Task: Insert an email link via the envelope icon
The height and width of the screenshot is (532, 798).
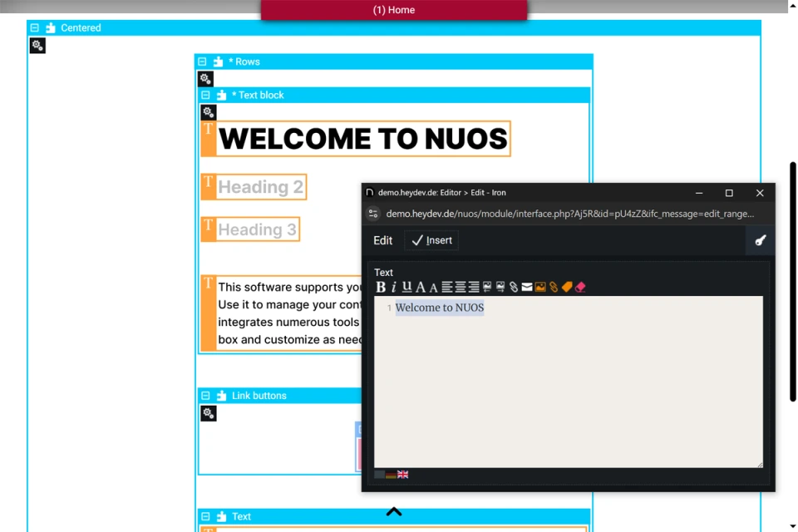Action: 527,287
